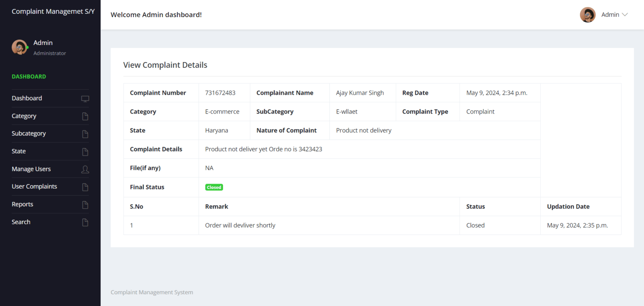Open the Admin profile picture in sidebar
Screen dimensions: 644x306
(x=20, y=47)
